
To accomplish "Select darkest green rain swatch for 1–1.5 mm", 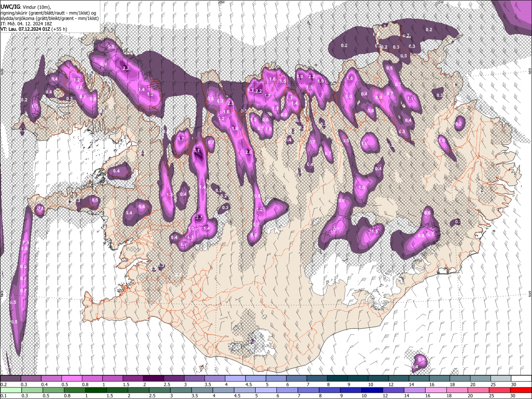I will 96,390.
